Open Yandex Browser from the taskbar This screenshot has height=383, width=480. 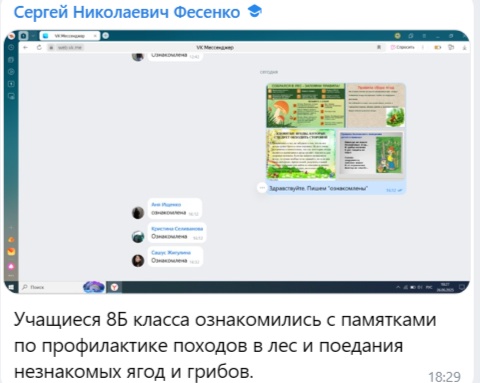click(114, 287)
